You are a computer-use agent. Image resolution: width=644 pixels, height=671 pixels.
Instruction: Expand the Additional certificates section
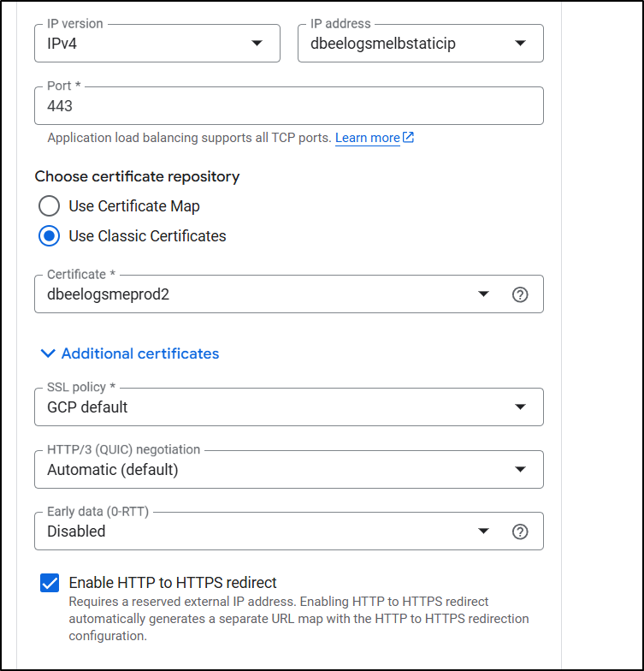click(x=139, y=353)
